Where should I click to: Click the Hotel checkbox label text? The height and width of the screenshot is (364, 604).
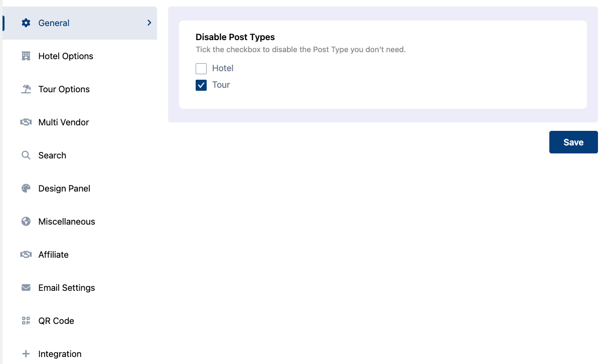tap(223, 69)
